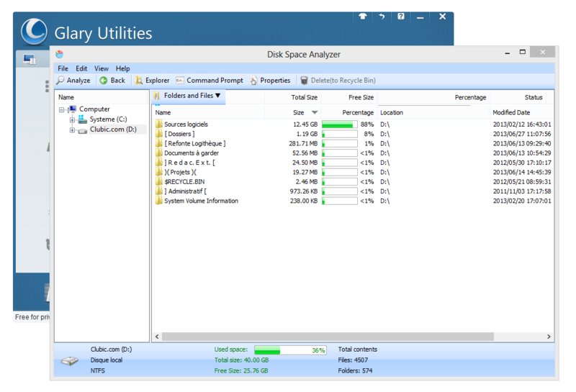Viewport: 576px width, 392px height.
Task: Click the )( Projets )( folder icon
Action: 158,172
